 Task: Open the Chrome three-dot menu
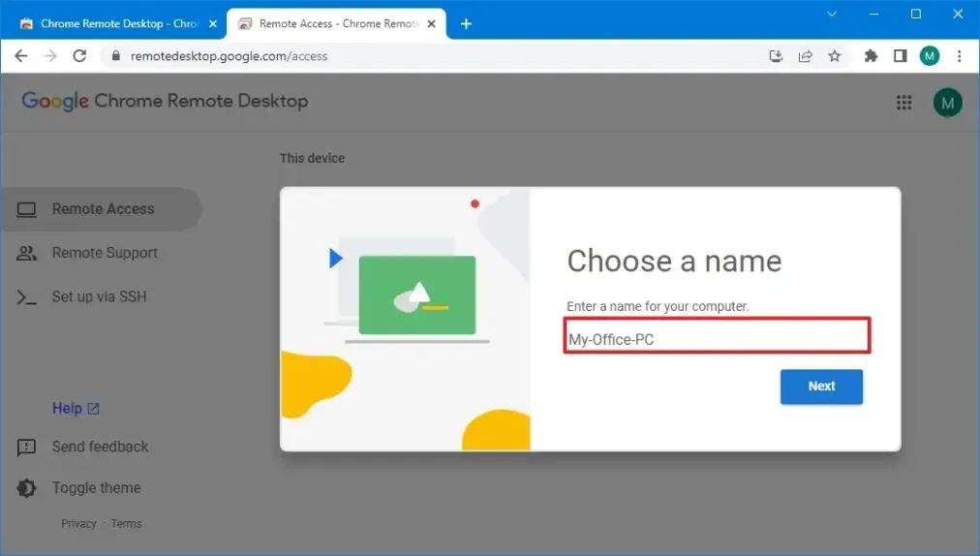point(959,56)
